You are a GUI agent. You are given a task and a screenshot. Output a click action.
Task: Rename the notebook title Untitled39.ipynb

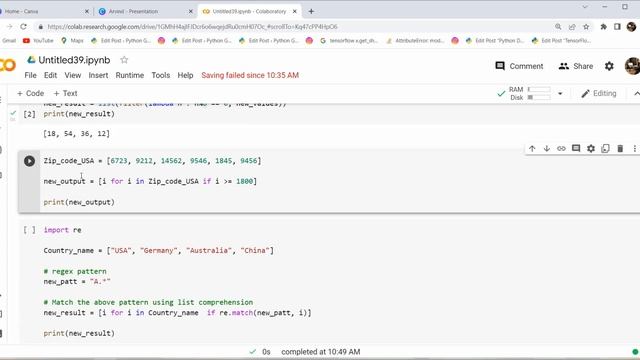[x=74, y=60]
